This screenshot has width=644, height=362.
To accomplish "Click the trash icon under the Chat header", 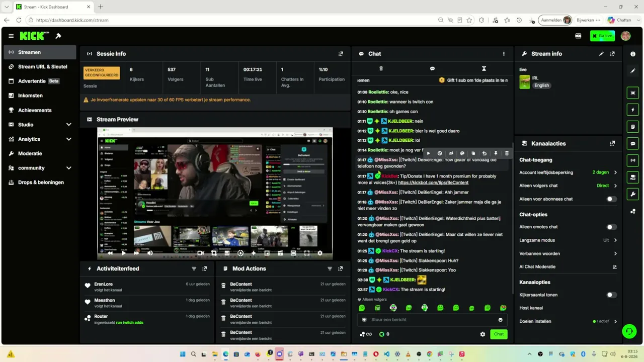I will (381, 68).
